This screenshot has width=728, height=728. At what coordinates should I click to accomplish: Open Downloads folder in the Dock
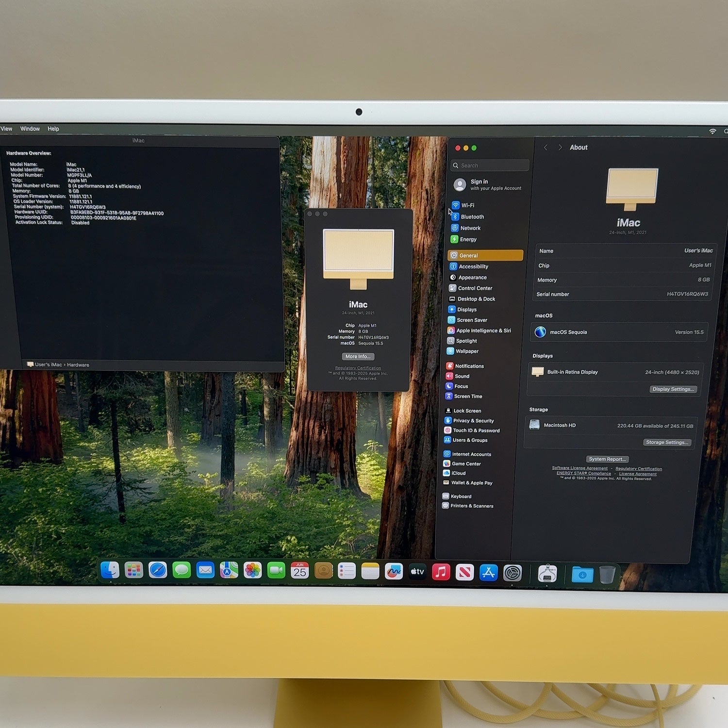(x=582, y=575)
